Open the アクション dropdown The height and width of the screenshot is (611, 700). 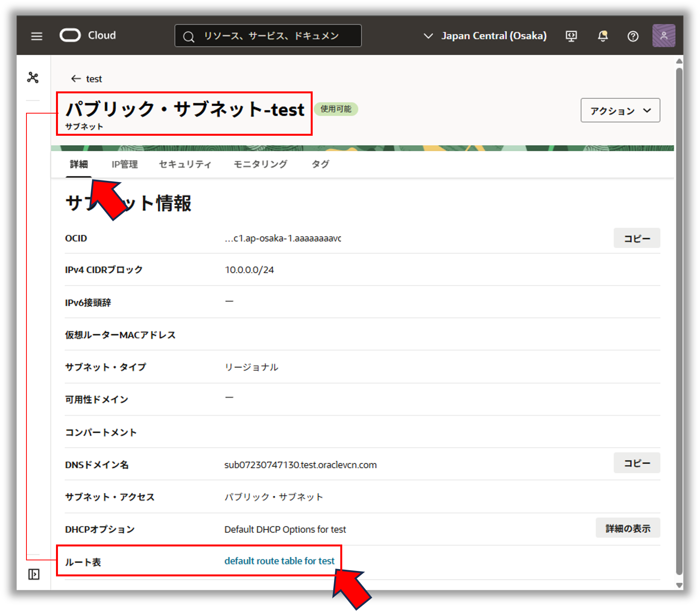(x=620, y=110)
